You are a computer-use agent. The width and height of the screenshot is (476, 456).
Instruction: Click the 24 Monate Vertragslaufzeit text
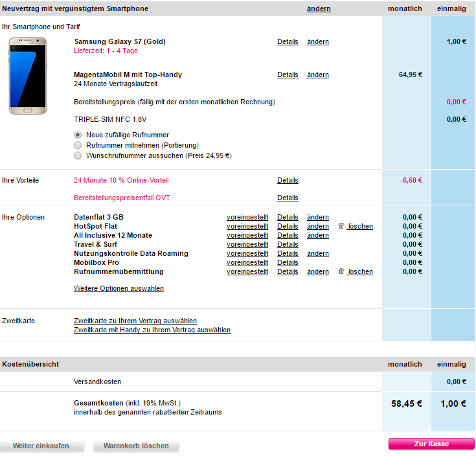pos(116,84)
